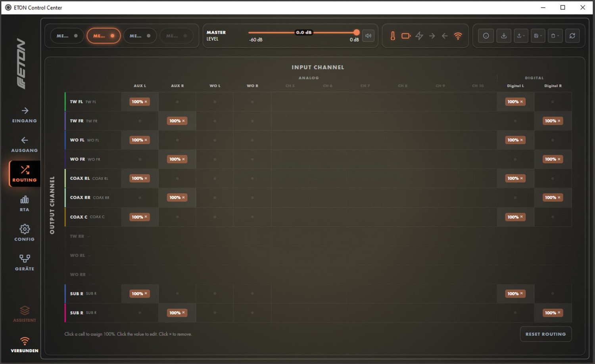Select the dimmed fourth ME preset
This screenshot has height=364, width=595.
click(177, 36)
